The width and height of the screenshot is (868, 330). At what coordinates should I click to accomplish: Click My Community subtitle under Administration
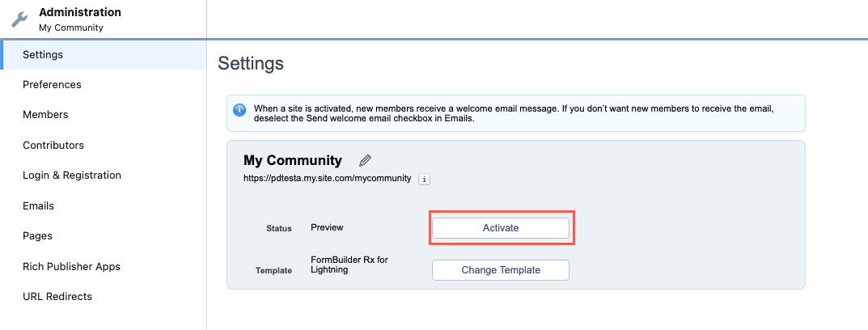[x=71, y=27]
